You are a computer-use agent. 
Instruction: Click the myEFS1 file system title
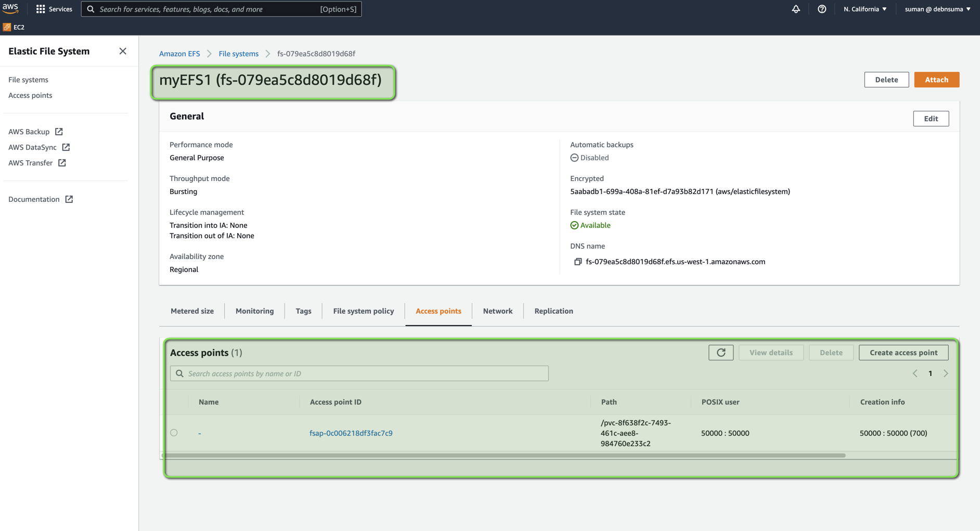(270, 80)
